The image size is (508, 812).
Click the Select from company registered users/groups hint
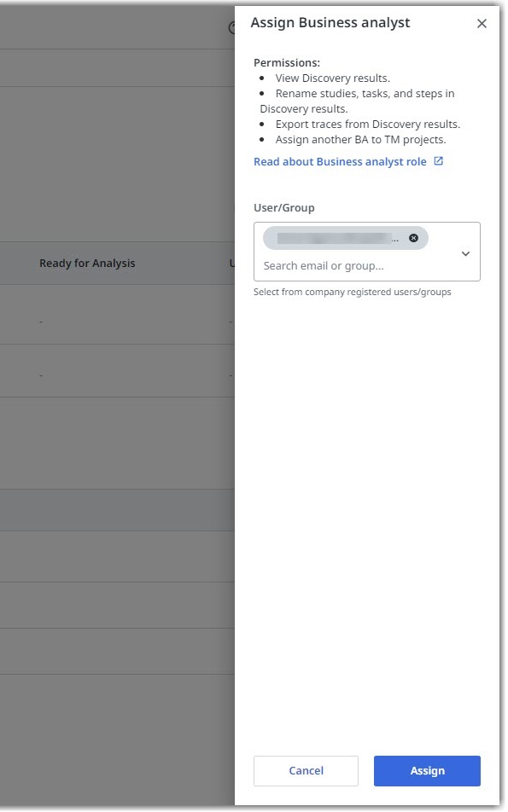tap(352, 292)
